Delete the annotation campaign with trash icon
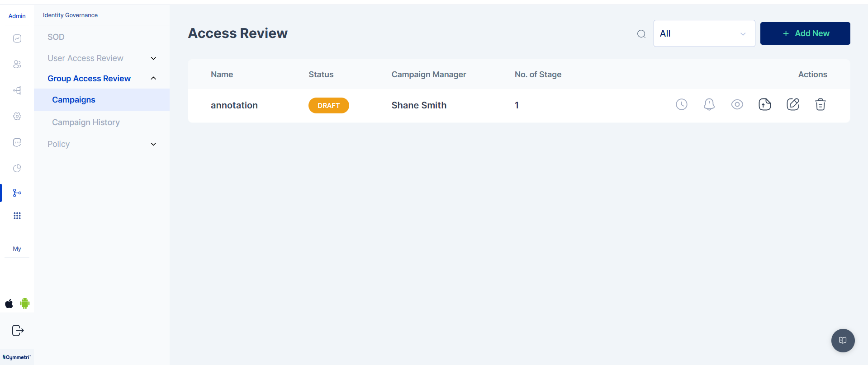This screenshot has width=868, height=365. coord(820,105)
